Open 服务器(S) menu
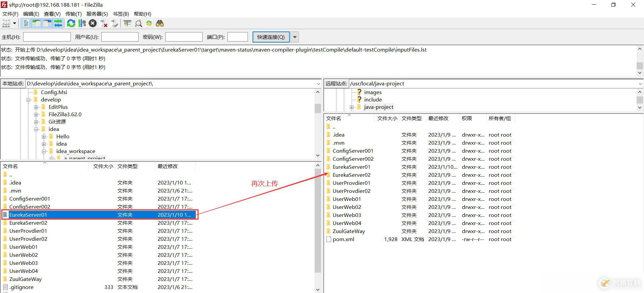This screenshot has height=293, width=644. [97, 14]
